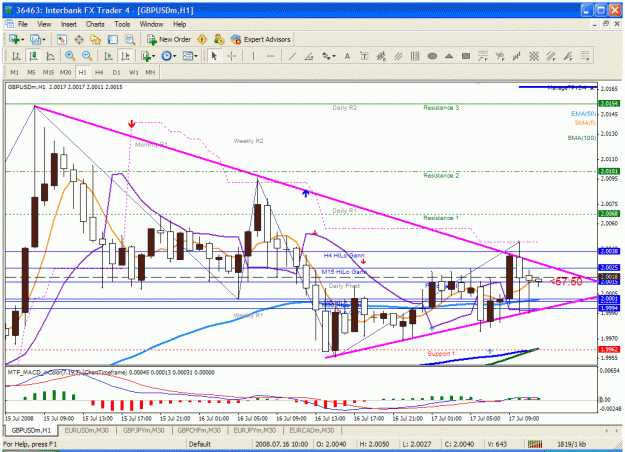Switch to the D1 timeframe
The width and height of the screenshot is (625, 452).
point(116,73)
